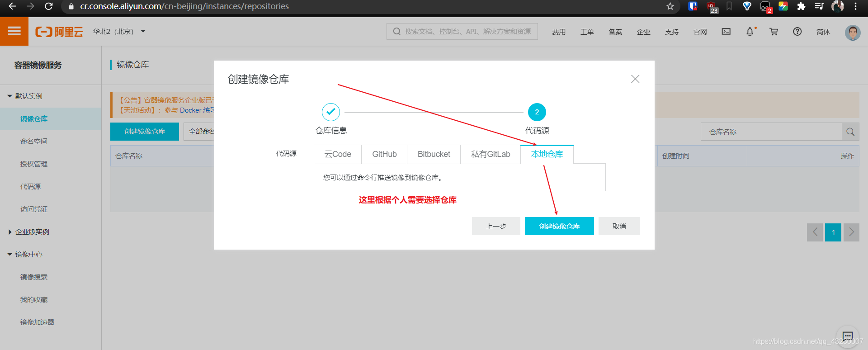Click the Aliyun logo
The width and height of the screenshot is (868, 350).
coord(59,32)
